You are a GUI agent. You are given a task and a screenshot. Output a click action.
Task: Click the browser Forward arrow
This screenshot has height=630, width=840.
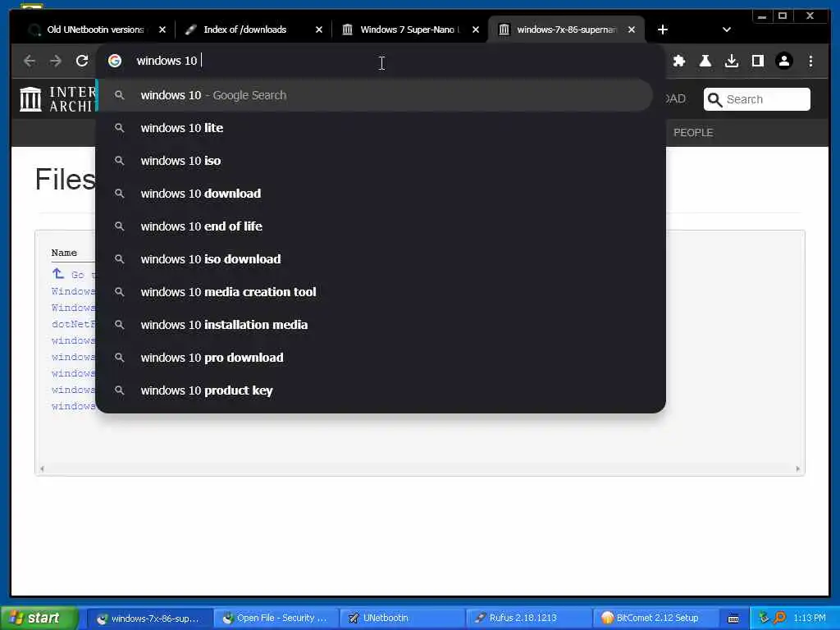(x=56, y=61)
